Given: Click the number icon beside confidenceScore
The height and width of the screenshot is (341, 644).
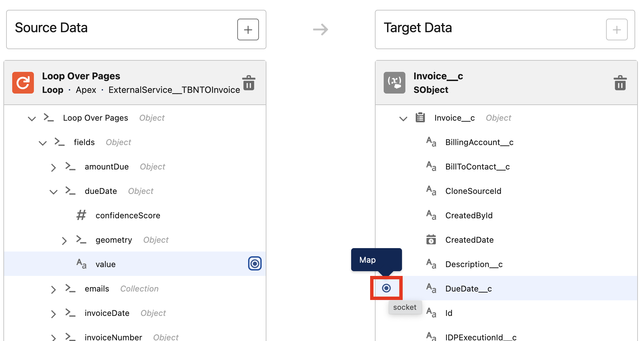Looking at the screenshot, I should coord(81,215).
